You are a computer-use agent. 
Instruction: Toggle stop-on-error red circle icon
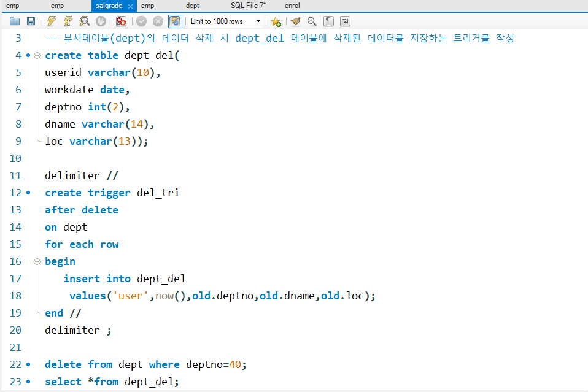point(121,21)
